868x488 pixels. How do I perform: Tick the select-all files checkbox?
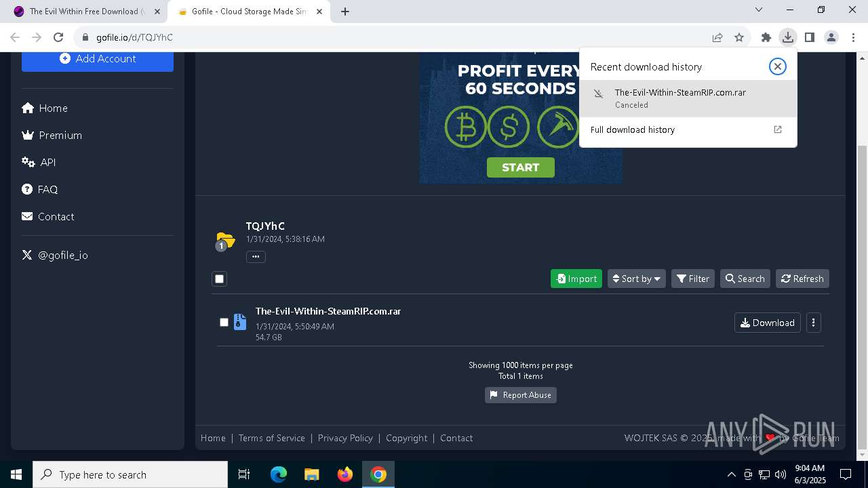click(219, 279)
